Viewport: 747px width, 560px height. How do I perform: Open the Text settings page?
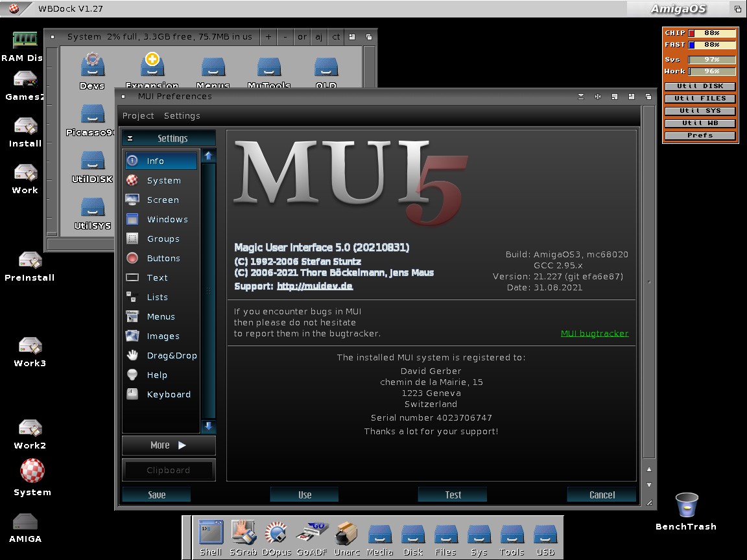coord(161,277)
